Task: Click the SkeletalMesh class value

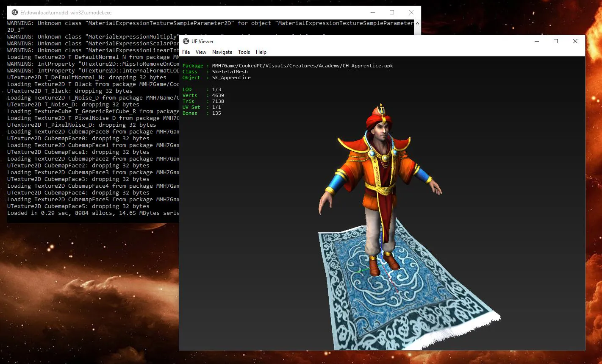Action: click(x=230, y=72)
